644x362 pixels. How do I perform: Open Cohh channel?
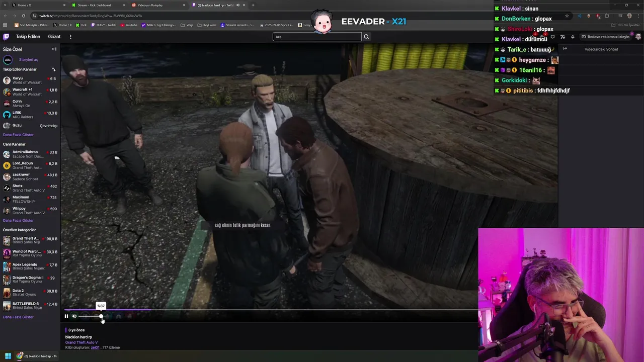(x=30, y=104)
